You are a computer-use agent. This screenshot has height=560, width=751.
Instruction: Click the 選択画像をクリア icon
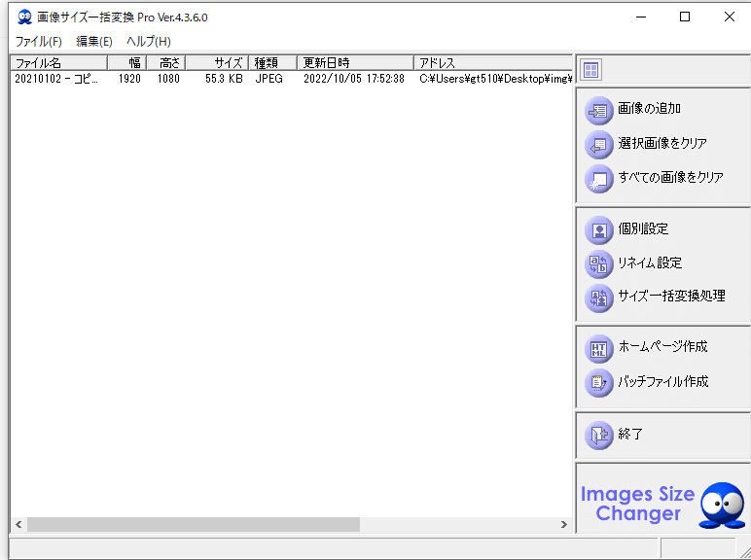[598, 145]
